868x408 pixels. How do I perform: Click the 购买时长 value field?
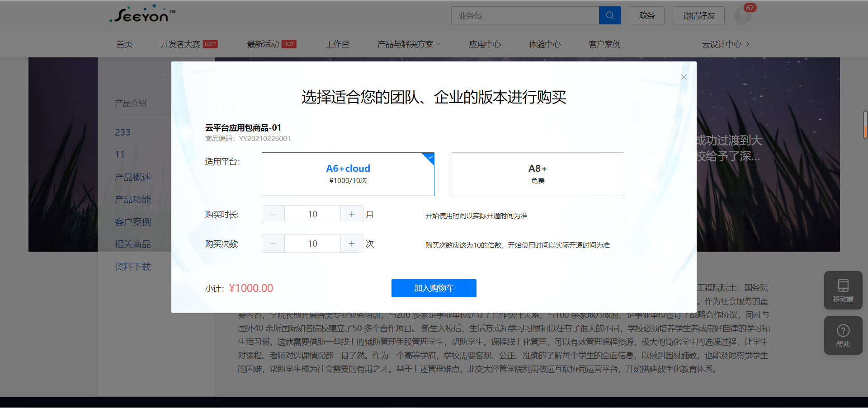312,214
